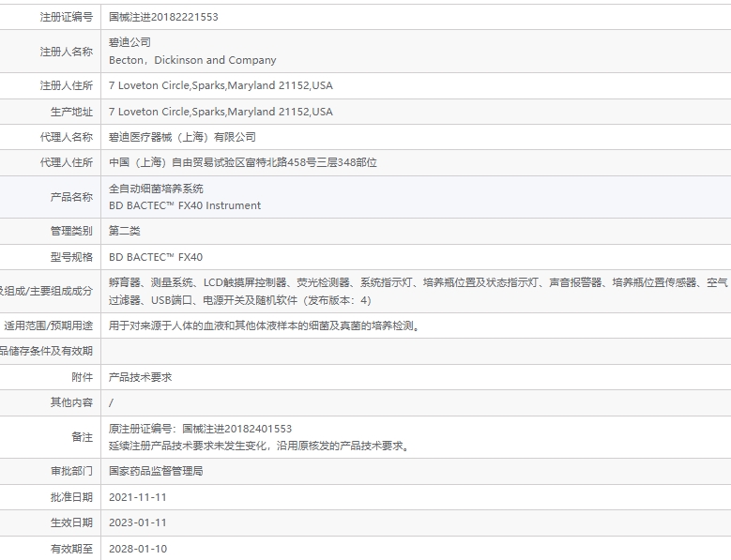
Task: Click model spec value 'BD BACTEC™ FX40'
Action: tap(156, 257)
